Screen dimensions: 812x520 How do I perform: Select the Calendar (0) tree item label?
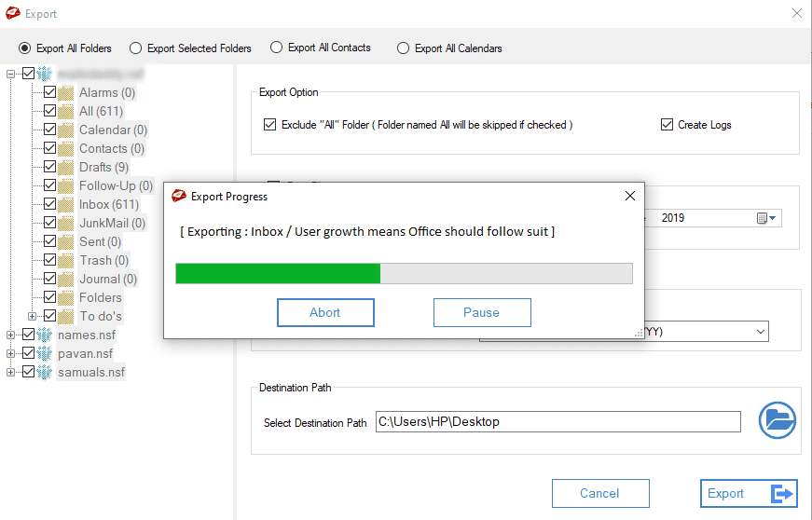[113, 130]
